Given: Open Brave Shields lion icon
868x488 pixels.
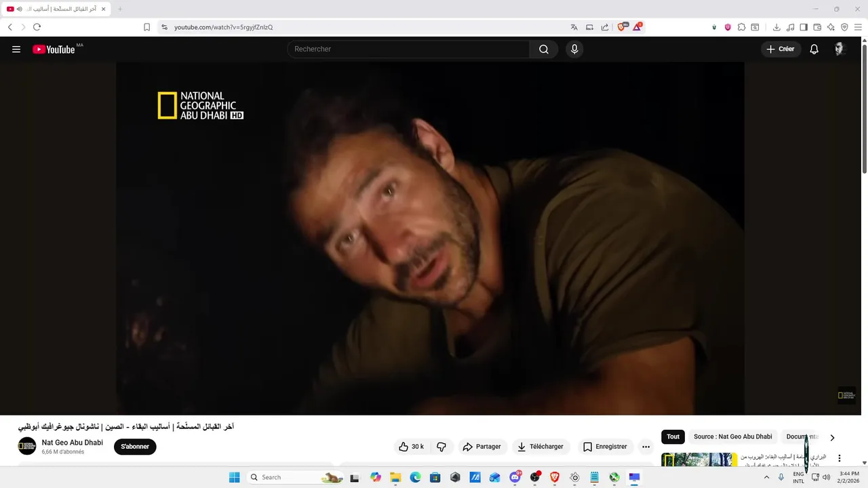Looking at the screenshot, I should 621,27.
